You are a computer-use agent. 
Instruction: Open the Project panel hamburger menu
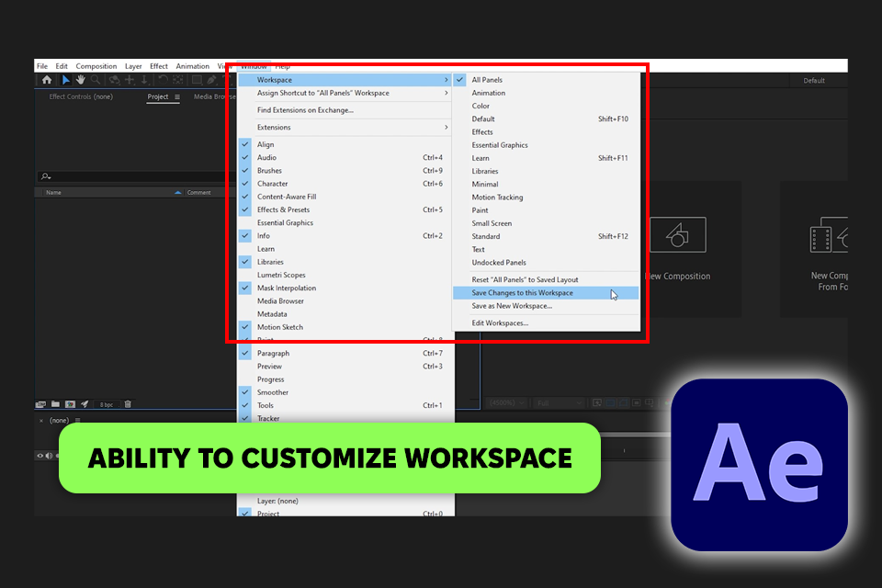177,96
